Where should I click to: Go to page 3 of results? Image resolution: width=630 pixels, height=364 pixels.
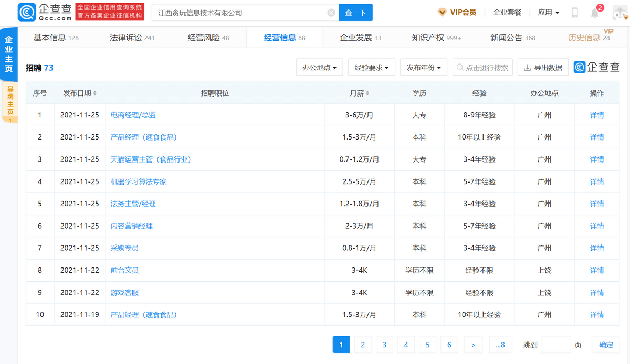pos(384,345)
